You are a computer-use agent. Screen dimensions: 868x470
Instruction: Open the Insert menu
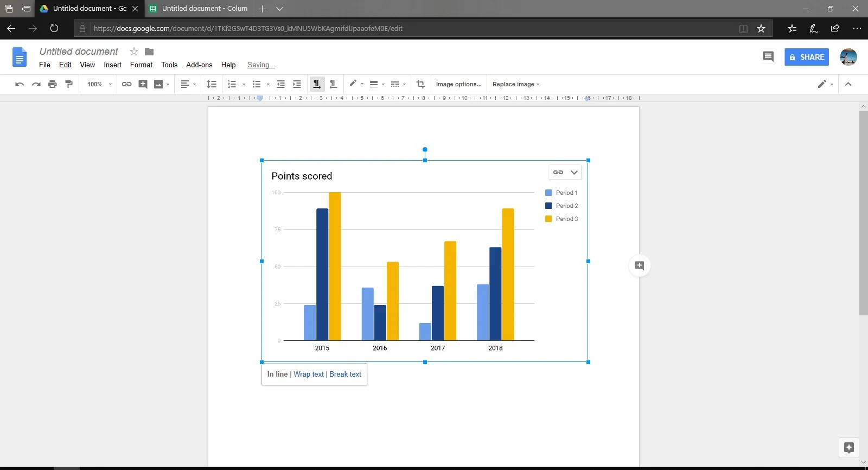[112, 65]
